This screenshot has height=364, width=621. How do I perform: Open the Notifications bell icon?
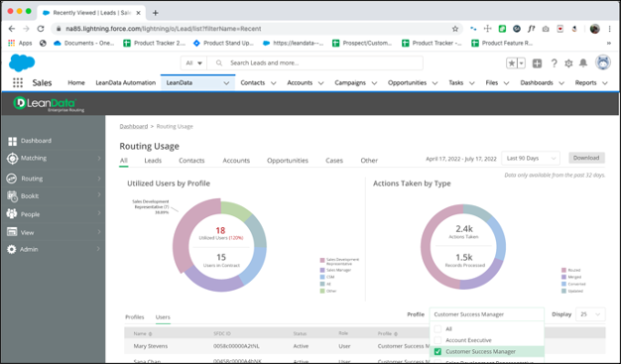[x=583, y=62]
